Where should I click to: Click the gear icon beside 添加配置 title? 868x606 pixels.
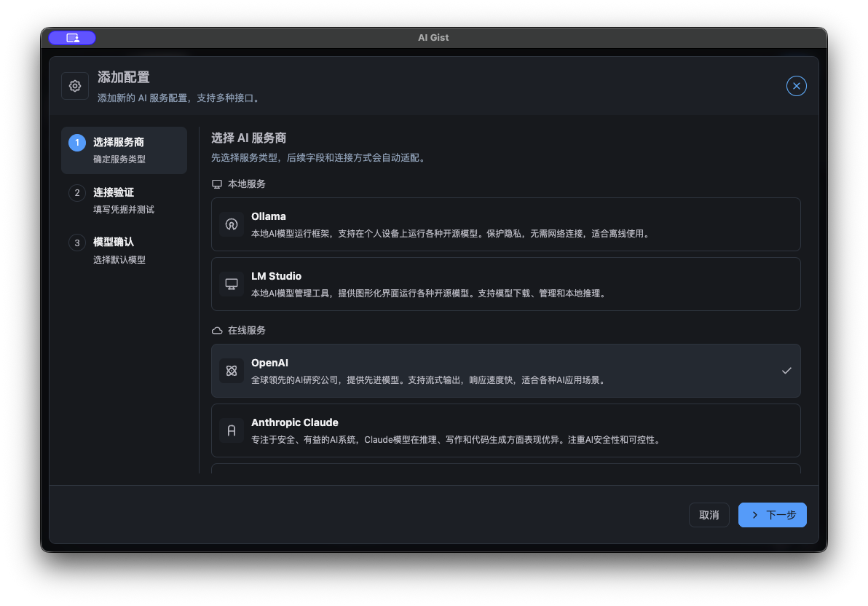75,86
